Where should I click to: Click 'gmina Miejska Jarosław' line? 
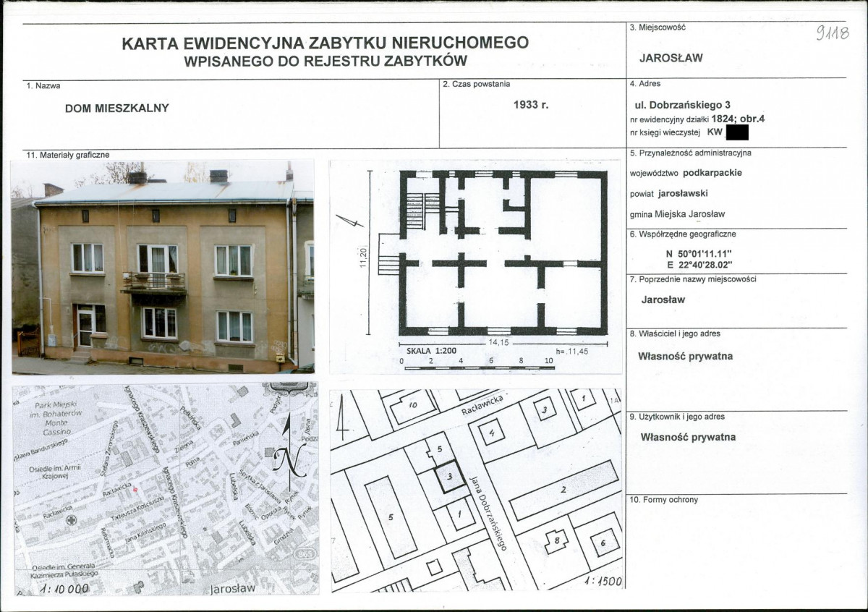[677, 214]
